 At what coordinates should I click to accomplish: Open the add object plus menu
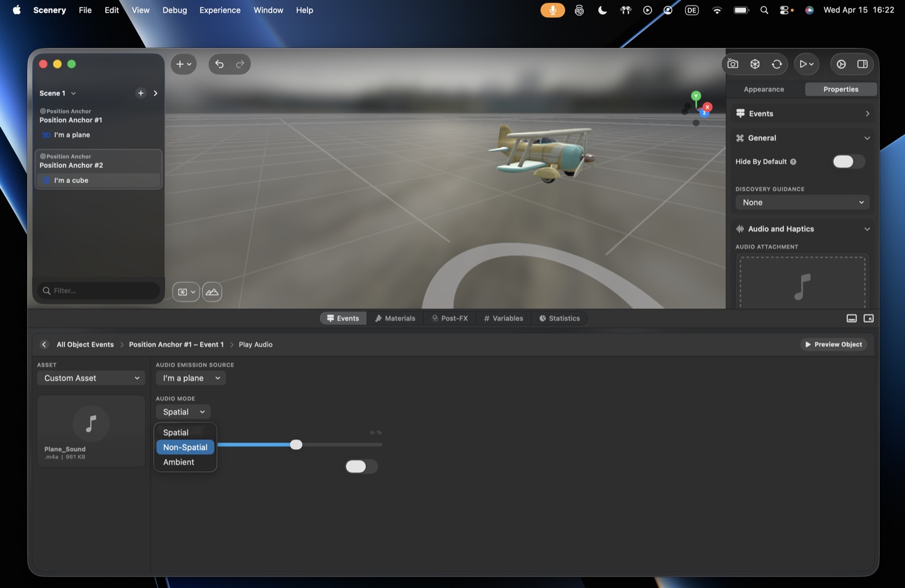(184, 64)
